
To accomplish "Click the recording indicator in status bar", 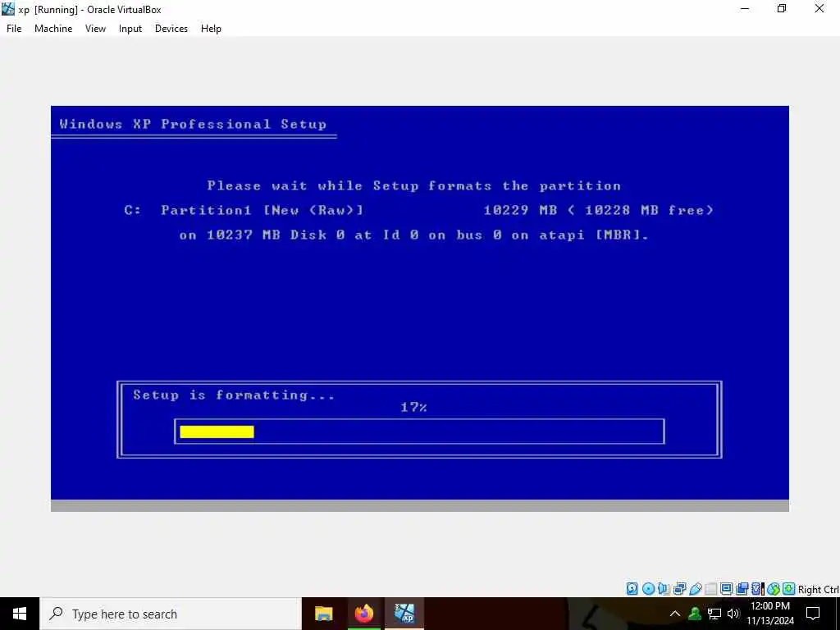I will click(x=742, y=589).
